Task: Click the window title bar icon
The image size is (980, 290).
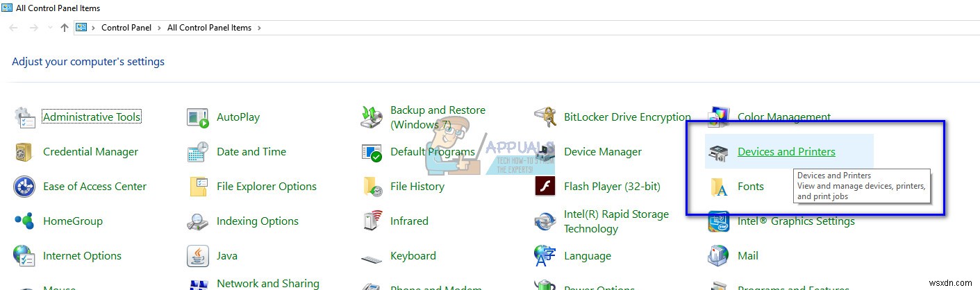Action: pos(8,8)
